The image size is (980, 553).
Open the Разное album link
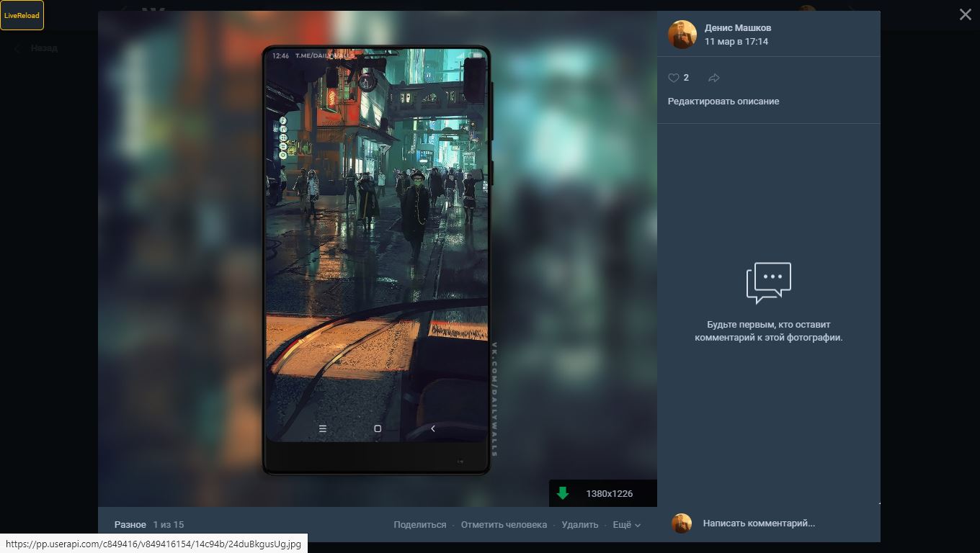point(130,525)
